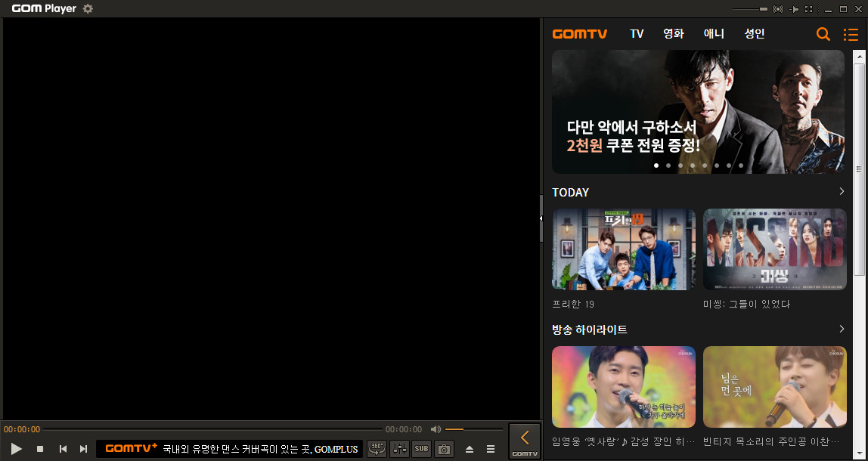Click the playback seek bar
Viewport: 868px width, 461px height.
click(212, 429)
